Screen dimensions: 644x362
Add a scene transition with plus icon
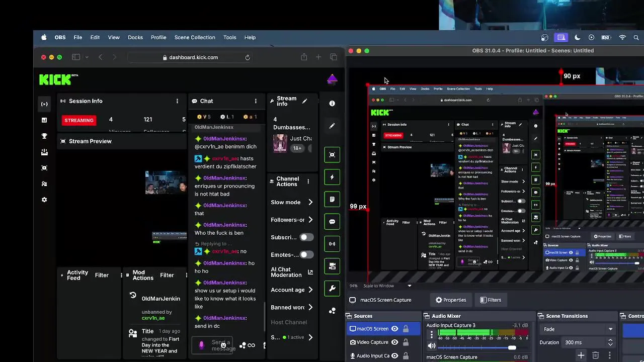point(581,355)
